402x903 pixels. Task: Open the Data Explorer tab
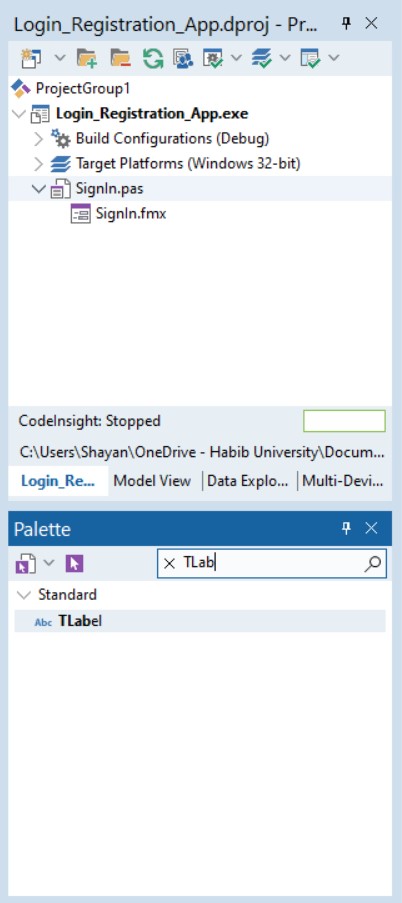tap(248, 481)
